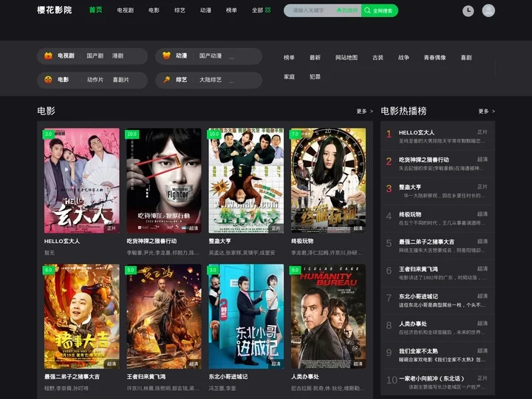The height and width of the screenshot is (399, 532).
Task: Select the 动作片 subcategory link
Action: click(x=95, y=80)
